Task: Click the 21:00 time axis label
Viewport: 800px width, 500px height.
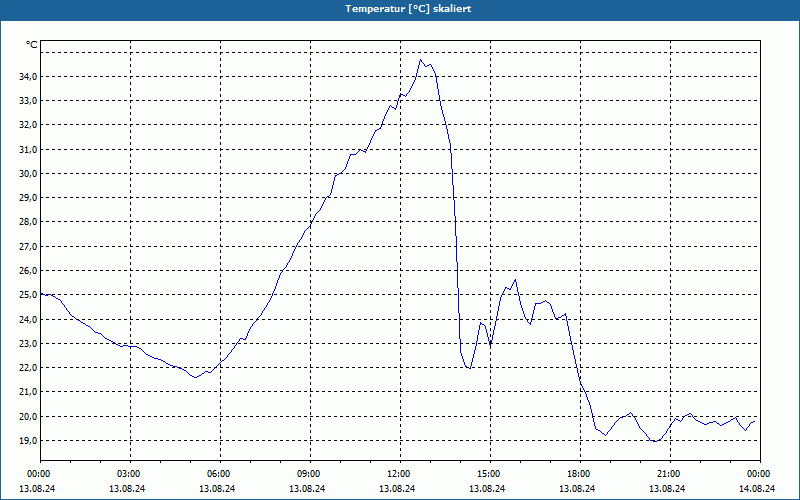Action: 670,474
